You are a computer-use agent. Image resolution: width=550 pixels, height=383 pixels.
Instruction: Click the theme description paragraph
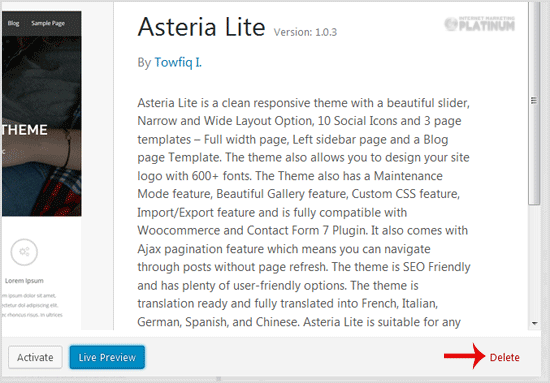(304, 212)
